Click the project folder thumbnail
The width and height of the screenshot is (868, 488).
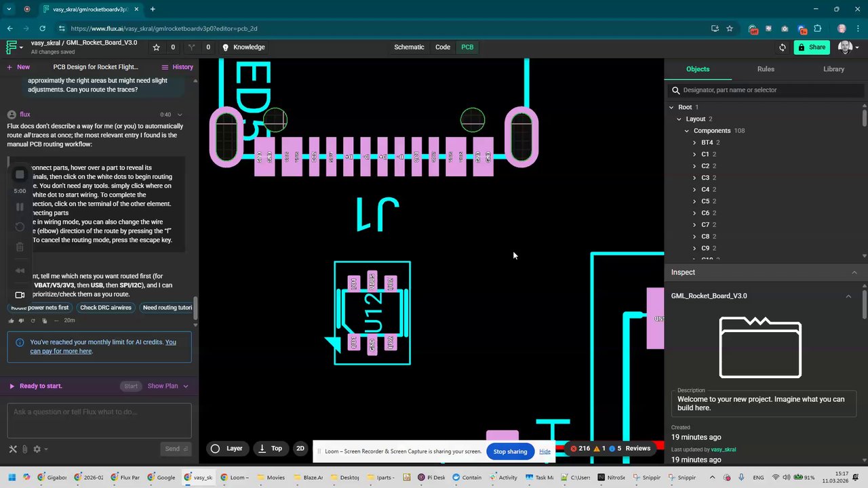(760, 347)
